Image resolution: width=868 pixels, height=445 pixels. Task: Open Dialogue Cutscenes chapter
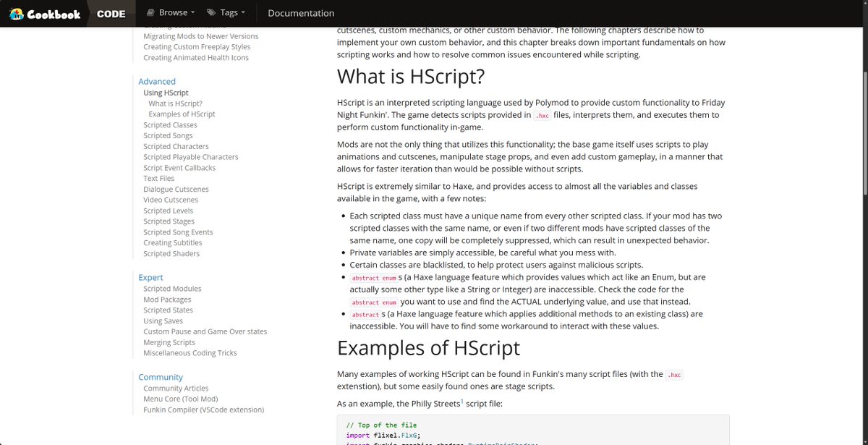176,190
